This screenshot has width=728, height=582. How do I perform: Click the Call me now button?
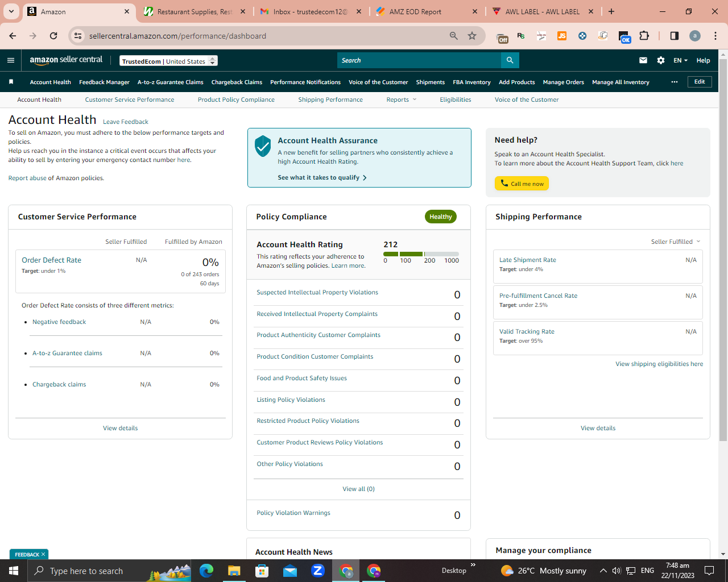click(x=522, y=184)
